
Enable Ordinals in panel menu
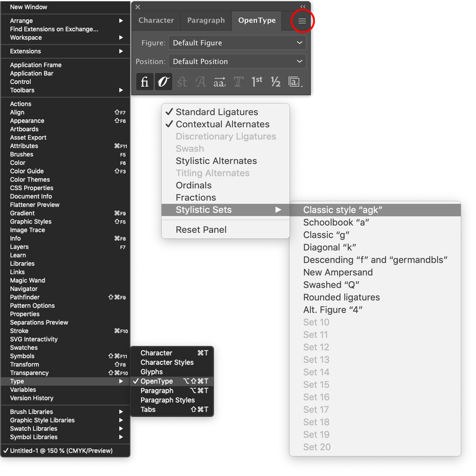point(225,185)
